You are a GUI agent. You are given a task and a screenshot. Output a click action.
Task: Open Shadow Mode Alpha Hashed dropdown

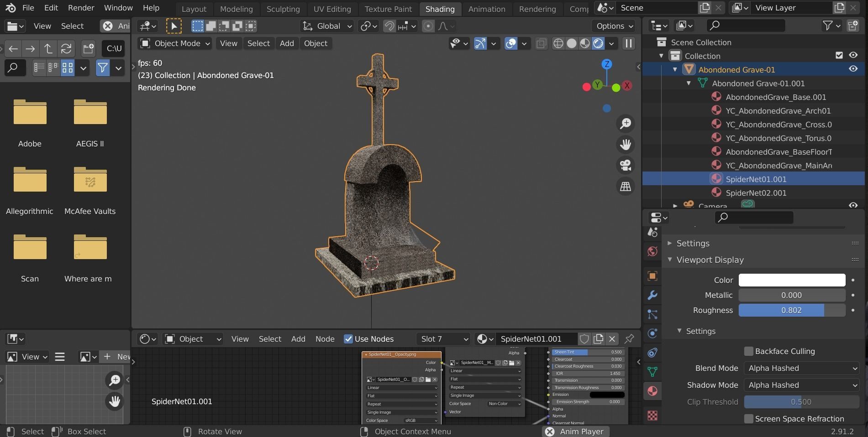pyautogui.click(x=802, y=385)
